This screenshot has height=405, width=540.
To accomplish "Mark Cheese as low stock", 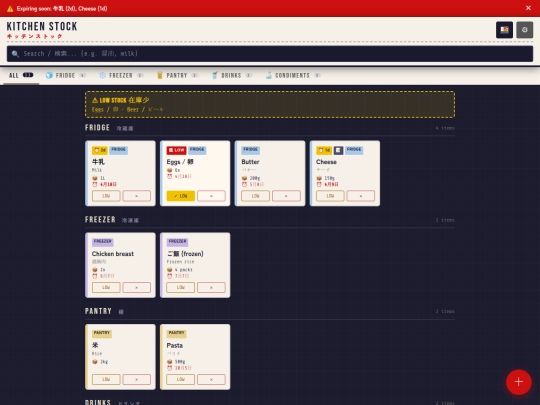I will click(330, 196).
